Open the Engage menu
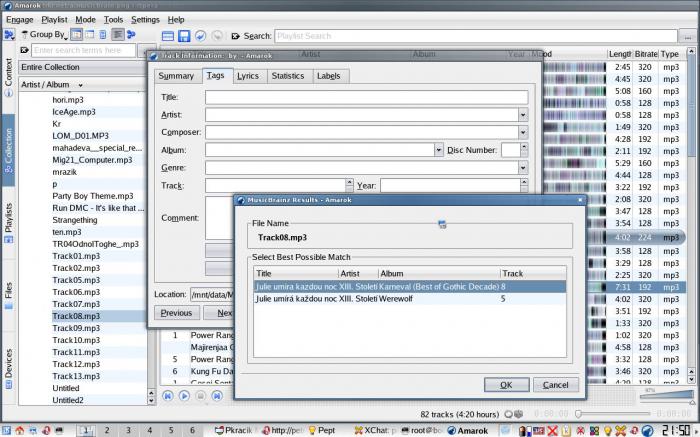The height and width of the screenshot is (437, 700). tap(20, 20)
